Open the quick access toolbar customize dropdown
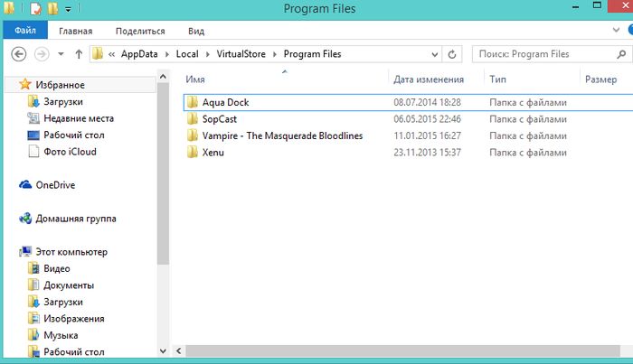633x364 pixels. pyautogui.click(x=68, y=10)
